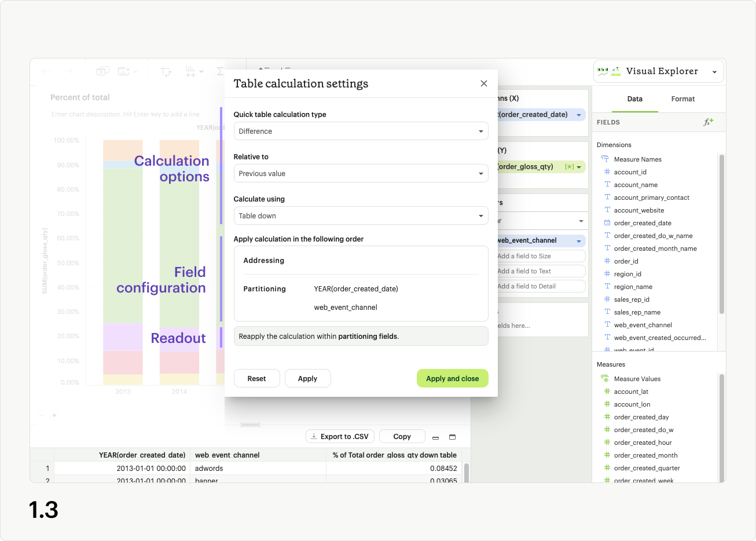Viewport: 756px width, 541px height.
Task: Open the web_event_channel pill dropdown arrow
Action: point(578,240)
